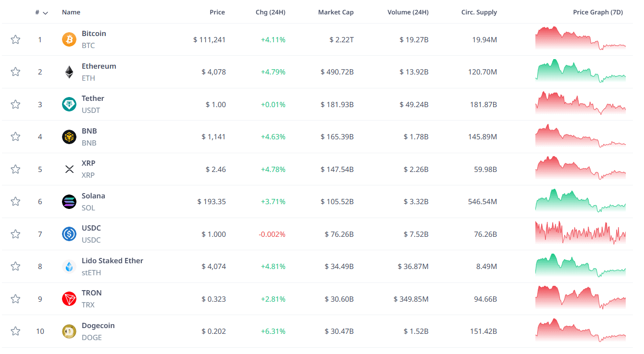This screenshot has height=354, width=644.
Task: Sort by Volume (24H) column header
Action: 408,12
